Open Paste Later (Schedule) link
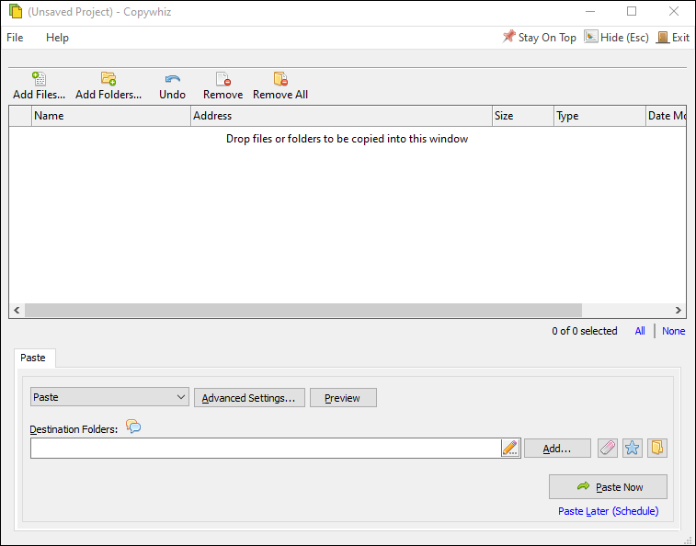Screen dimensions: 696x546 click(x=608, y=511)
